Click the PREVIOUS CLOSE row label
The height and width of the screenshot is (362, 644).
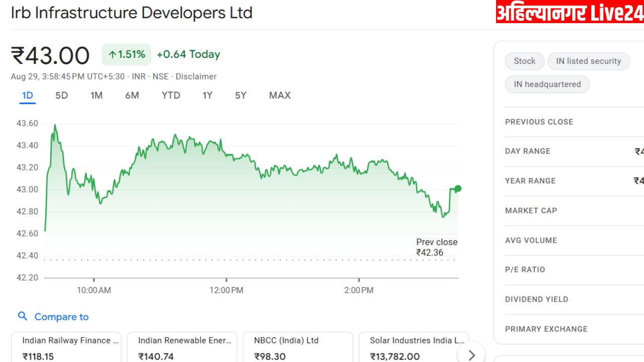(x=539, y=122)
